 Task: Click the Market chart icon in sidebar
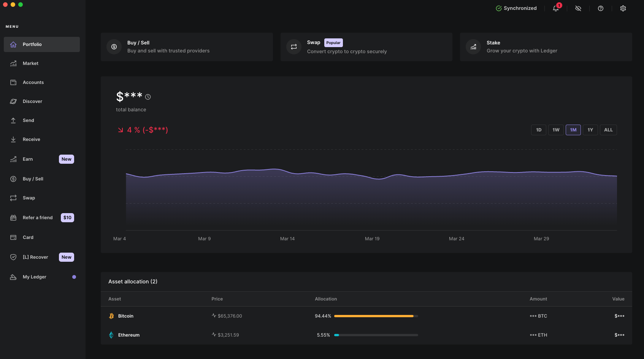tap(13, 63)
